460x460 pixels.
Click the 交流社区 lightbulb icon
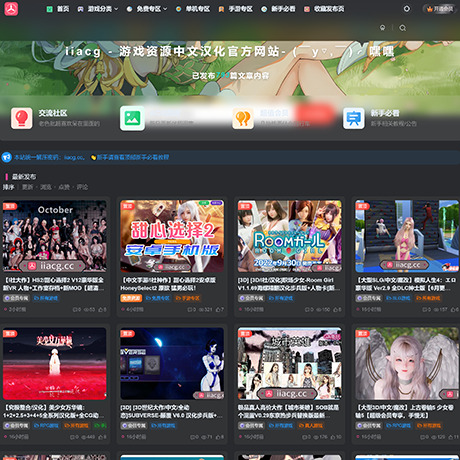point(22,118)
